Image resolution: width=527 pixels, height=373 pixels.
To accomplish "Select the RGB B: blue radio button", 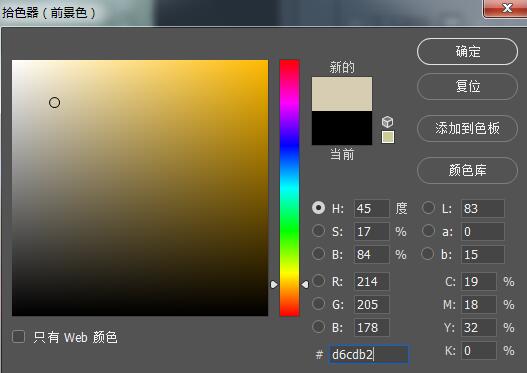I will (318, 327).
